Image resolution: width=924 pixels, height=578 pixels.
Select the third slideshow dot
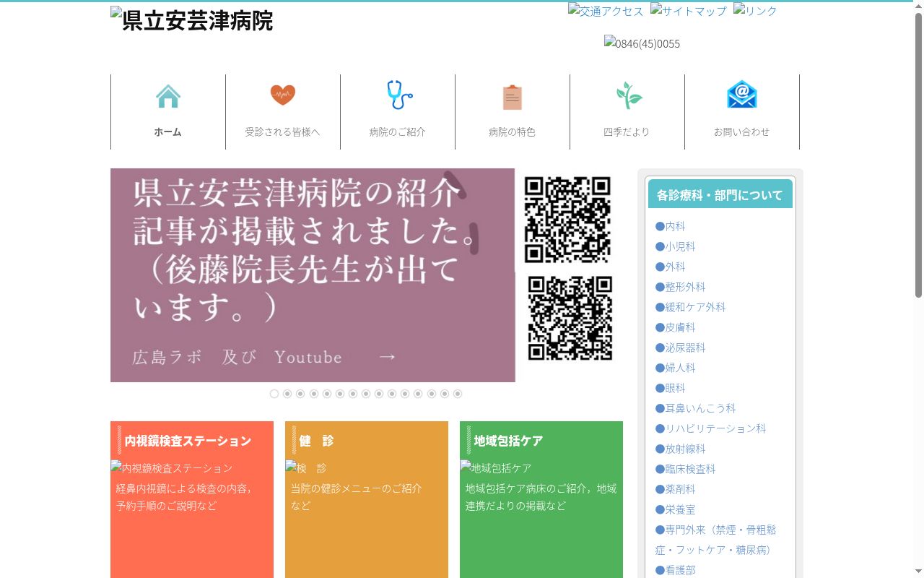[300, 394]
